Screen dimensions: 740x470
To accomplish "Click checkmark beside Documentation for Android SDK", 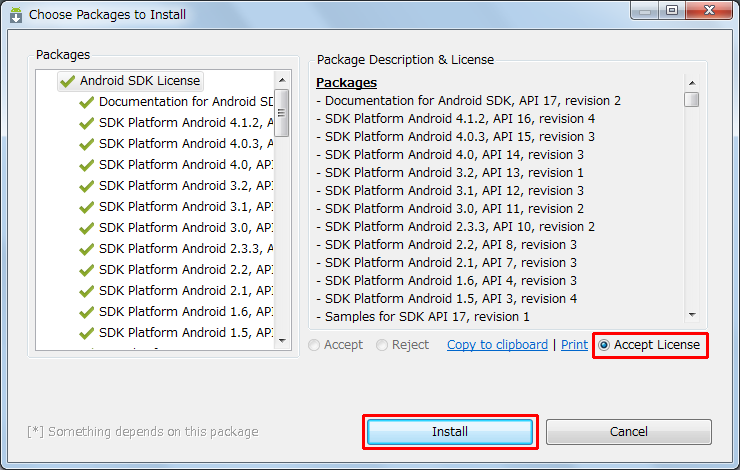I will click(x=86, y=102).
